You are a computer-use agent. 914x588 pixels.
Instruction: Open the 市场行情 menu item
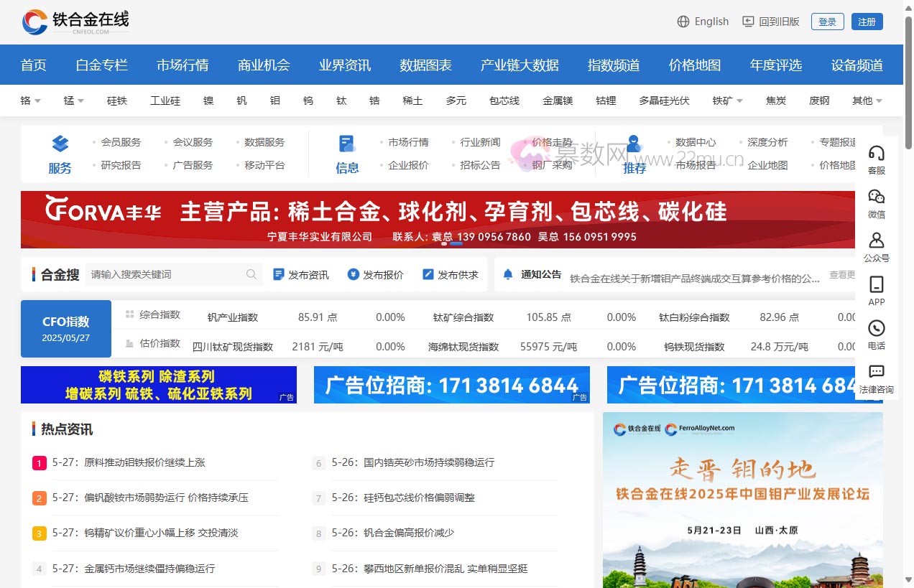point(183,65)
